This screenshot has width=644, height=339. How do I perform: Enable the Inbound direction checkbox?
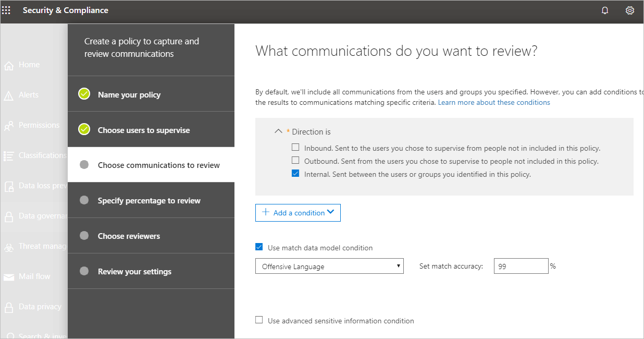coord(295,147)
